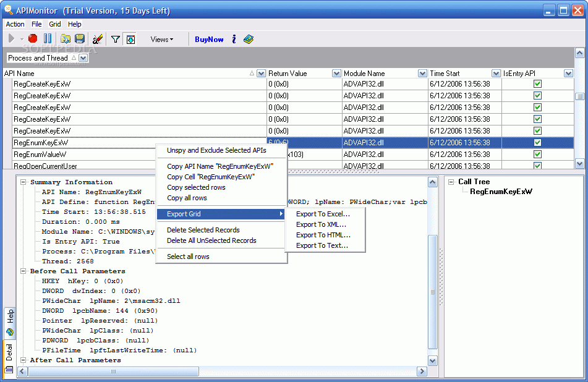Choose Export To Excel...
The height and width of the screenshot is (382, 588).
[325, 214]
